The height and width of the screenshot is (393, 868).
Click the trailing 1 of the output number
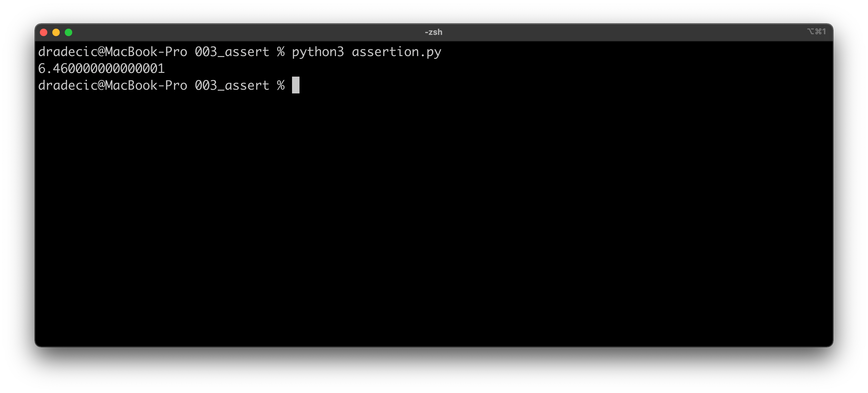161,69
